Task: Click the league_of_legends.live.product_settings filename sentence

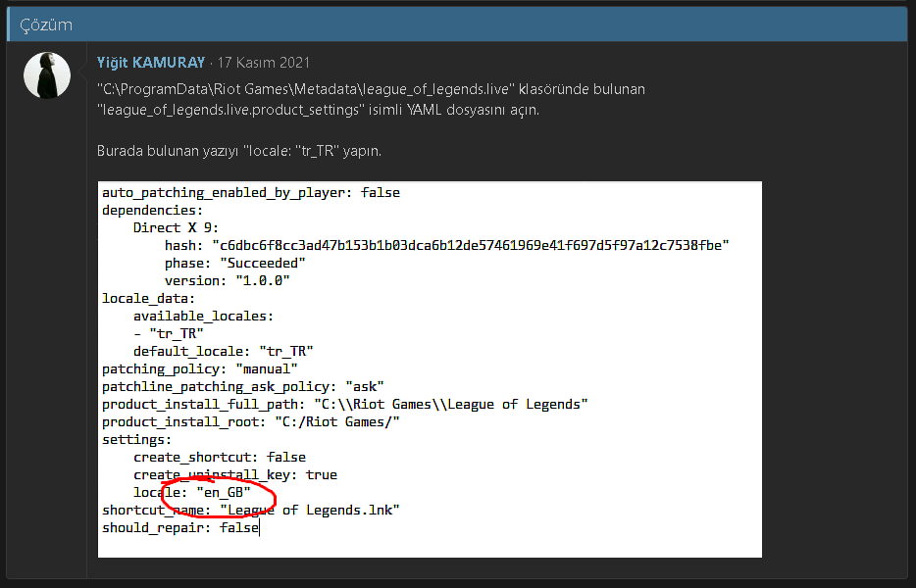Action: (x=318, y=110)
